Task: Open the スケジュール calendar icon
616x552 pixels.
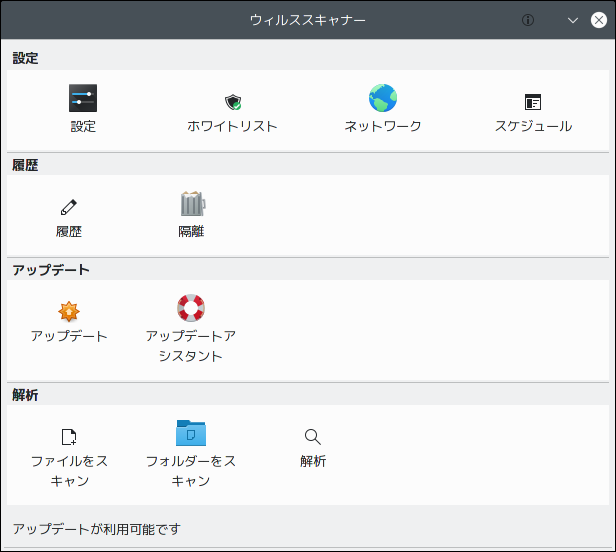Action: tap(533, 102)
